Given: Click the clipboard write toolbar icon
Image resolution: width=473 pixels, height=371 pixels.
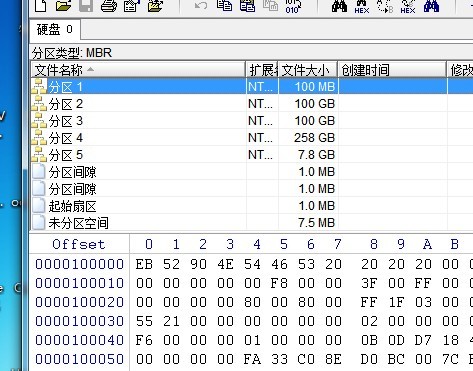Looking at the screenshot, I should (x=248, y=6).
